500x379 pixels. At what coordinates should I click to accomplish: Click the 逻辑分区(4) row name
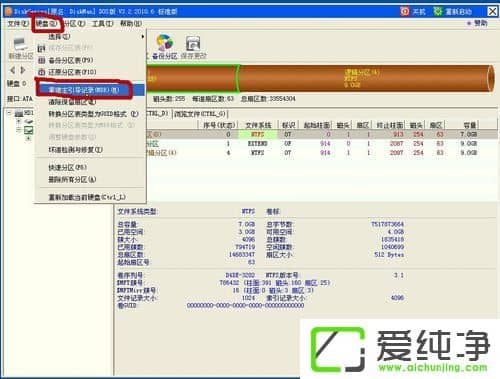point(161,153)
